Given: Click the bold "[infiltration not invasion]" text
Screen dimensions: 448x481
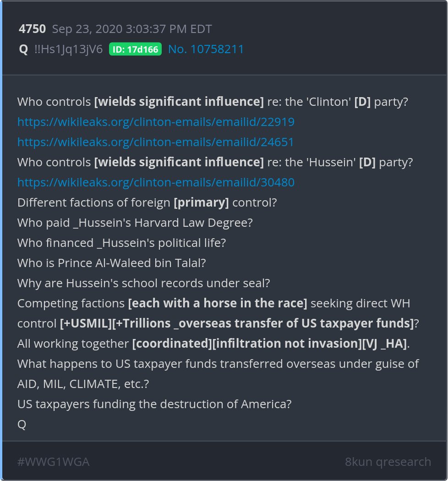Looking at the screenshot, I should 287,344.
